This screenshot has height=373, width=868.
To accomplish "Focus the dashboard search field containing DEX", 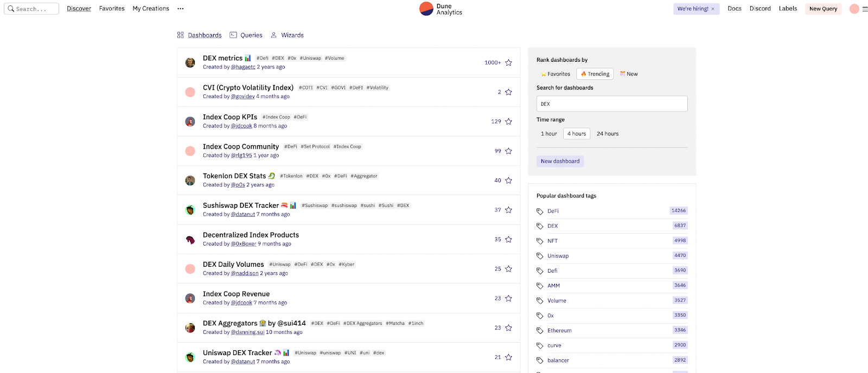I will (x=611, y=104).
